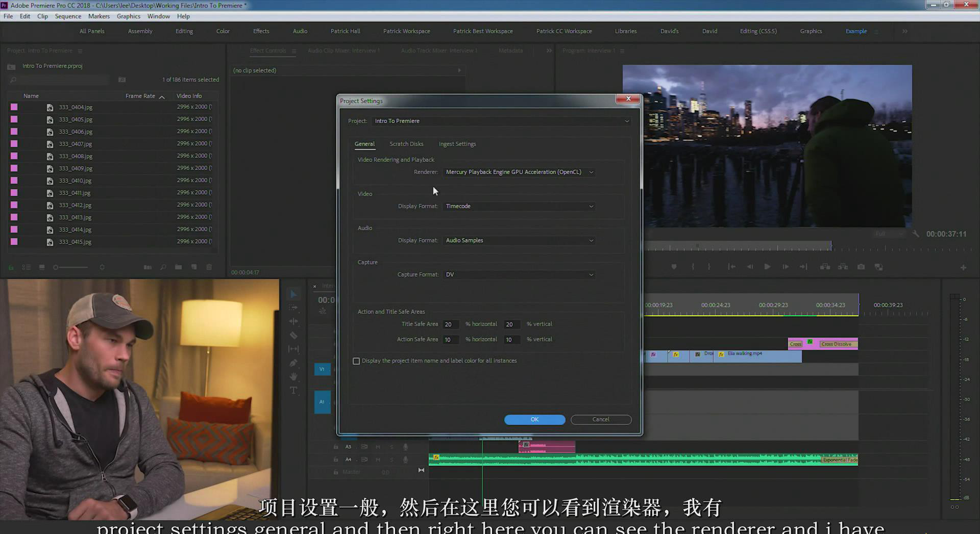Viewport: 980px width, 534px height.
Task: Open Project panel hamburger menu
Action: pos(80,51)
